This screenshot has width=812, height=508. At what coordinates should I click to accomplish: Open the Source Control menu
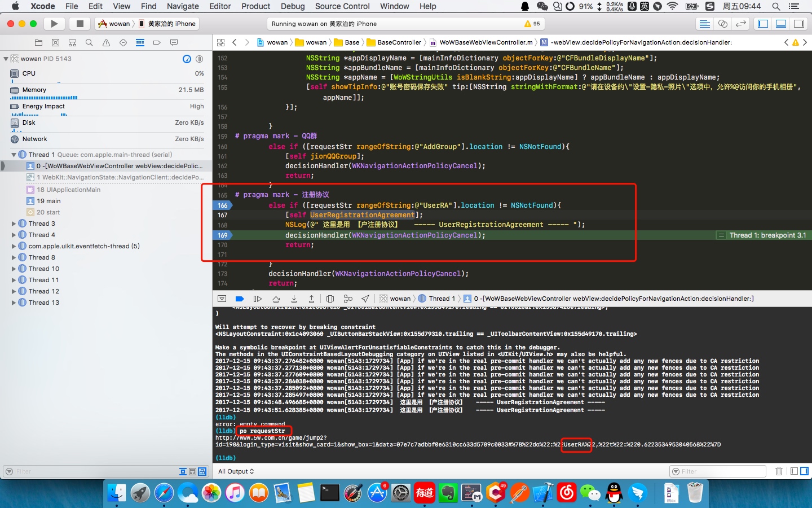342,6
